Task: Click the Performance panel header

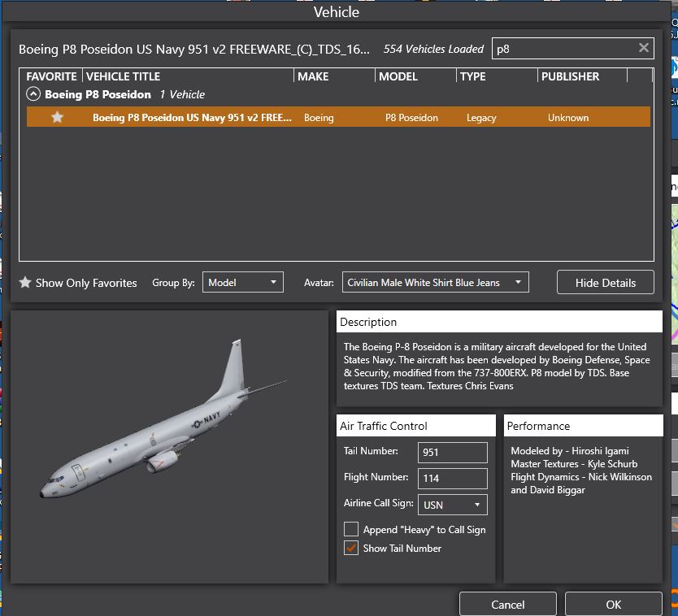Action: [584, 425]
